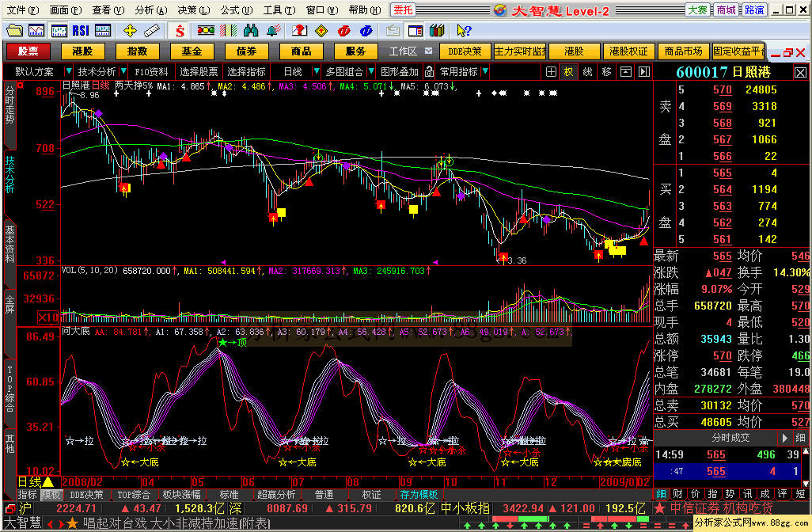Click the X10 volume scale toggle

(x=47, y=317)
